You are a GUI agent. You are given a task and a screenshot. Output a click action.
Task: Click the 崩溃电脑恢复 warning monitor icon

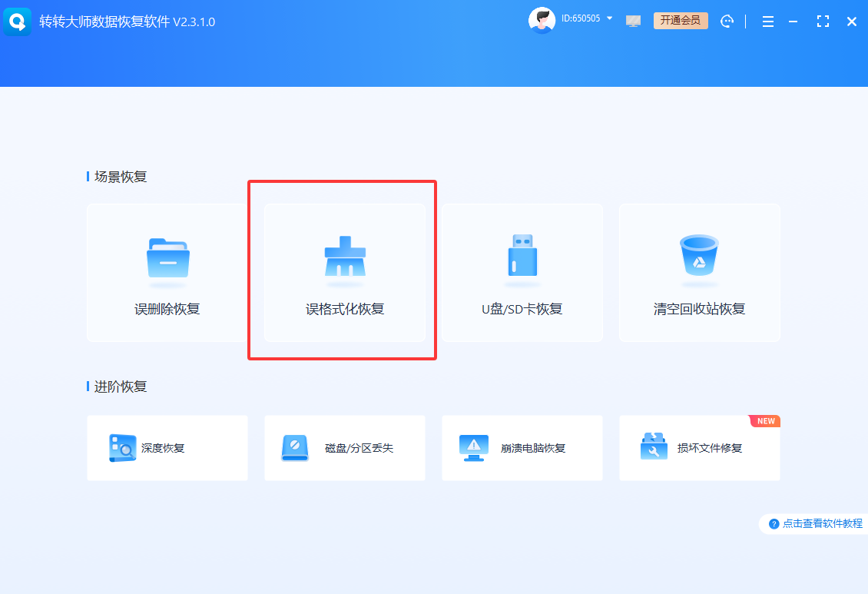474,448
